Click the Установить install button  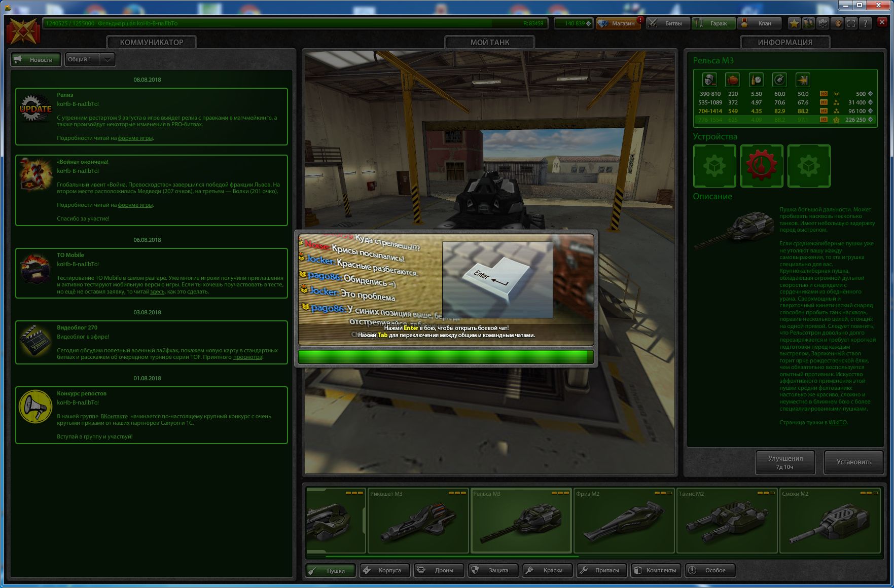(x=854, y=462)
